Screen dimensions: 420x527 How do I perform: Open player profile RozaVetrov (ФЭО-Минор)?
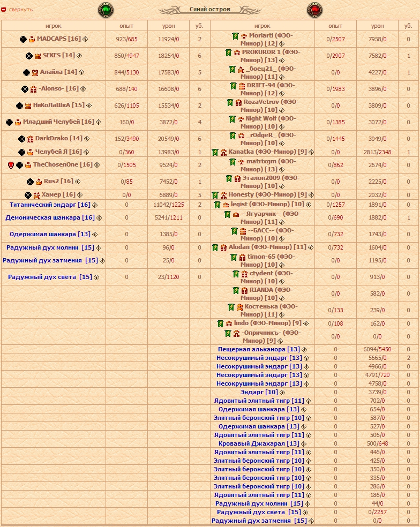[x=269, y=106]
